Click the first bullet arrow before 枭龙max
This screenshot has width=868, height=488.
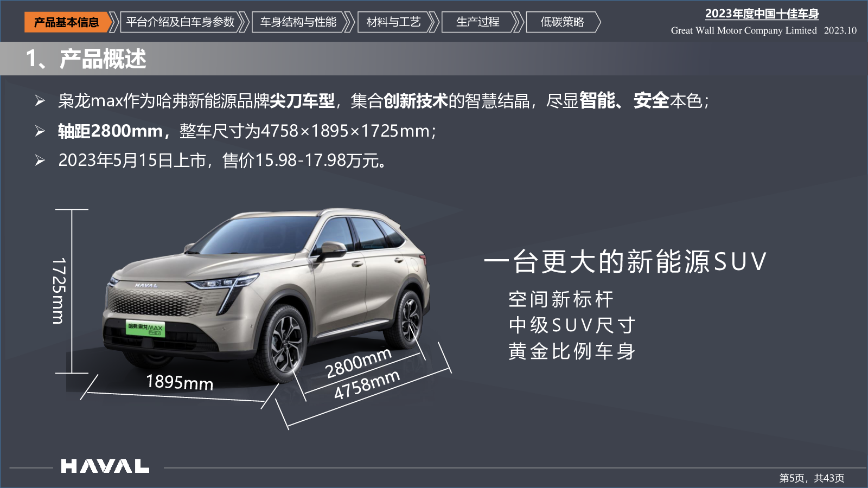40,100
